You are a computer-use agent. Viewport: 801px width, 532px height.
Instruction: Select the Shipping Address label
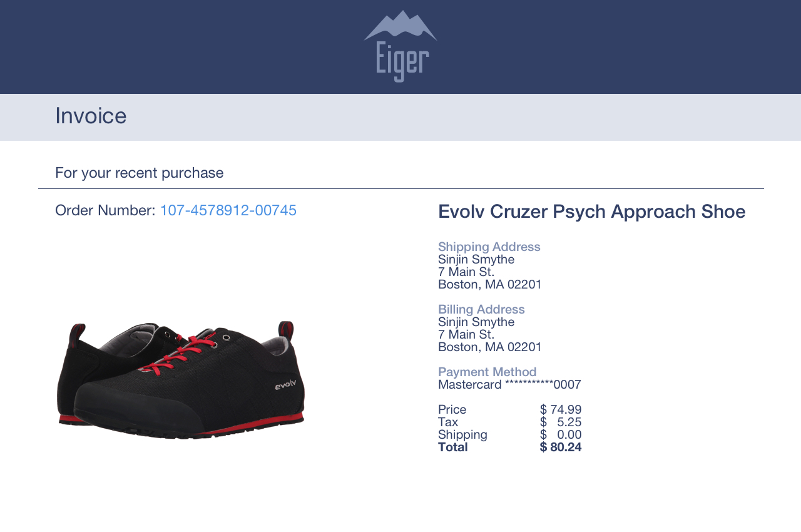click(489, 247)
